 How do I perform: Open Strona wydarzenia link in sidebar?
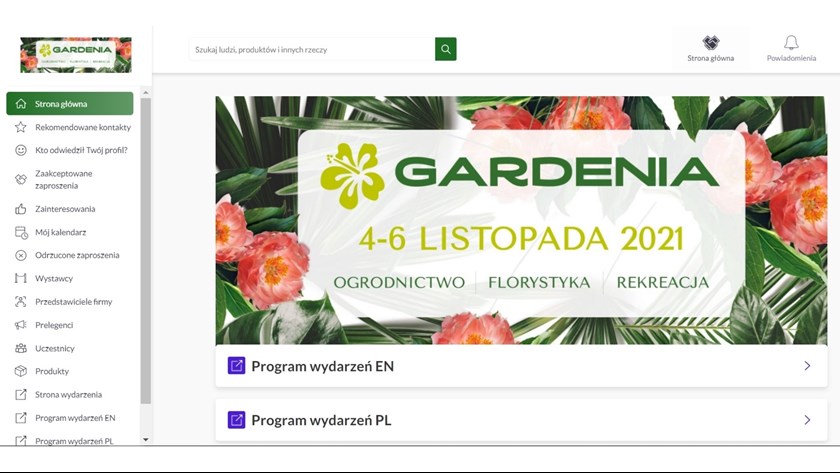(x=70, y=394)
